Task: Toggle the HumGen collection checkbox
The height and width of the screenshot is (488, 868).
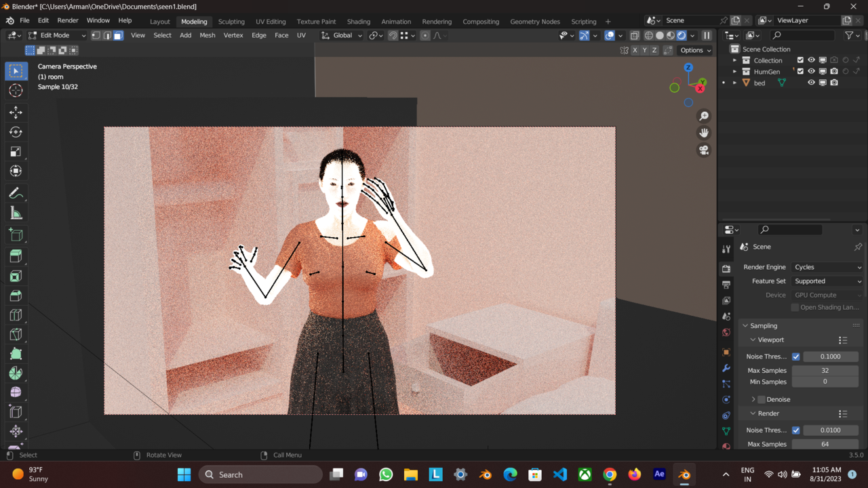Action: 801,71
